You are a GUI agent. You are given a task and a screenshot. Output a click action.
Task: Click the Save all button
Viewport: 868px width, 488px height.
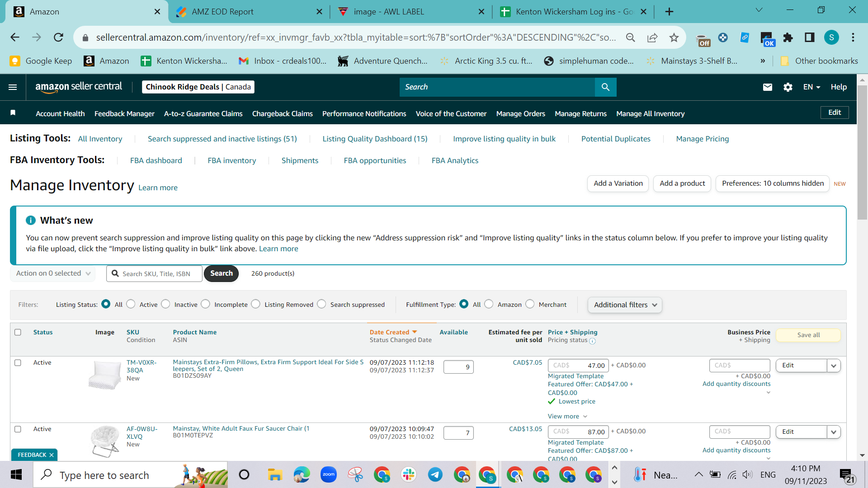coord(808,335)
